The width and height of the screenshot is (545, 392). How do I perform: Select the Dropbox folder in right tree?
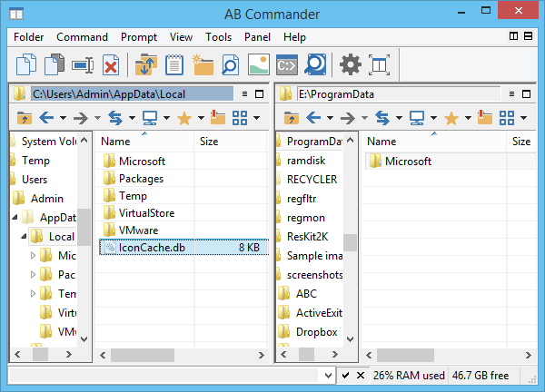click(x=317, y=332)
